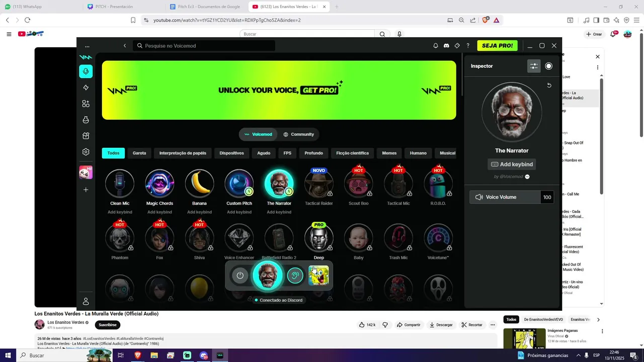Click Suscribirse on the YouTube page
Viewport: 644px width, 362px height.
[108, 325]
